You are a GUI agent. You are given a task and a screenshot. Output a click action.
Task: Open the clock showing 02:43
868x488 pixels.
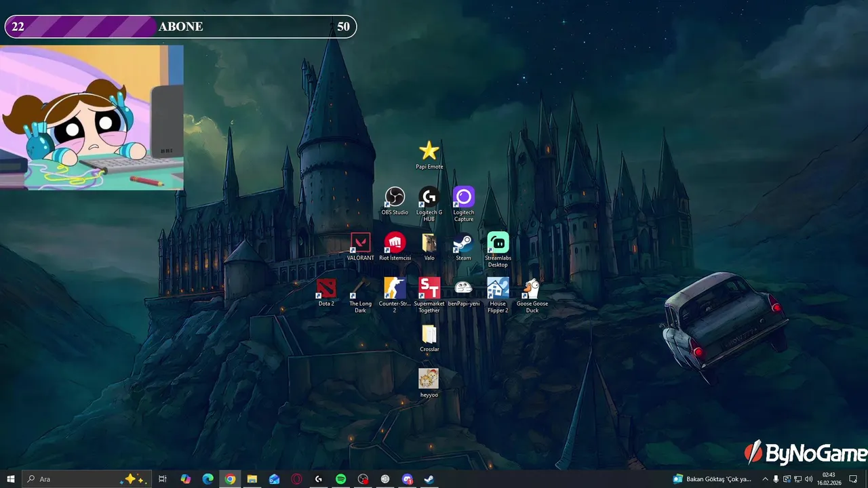(x=829, y=479)
